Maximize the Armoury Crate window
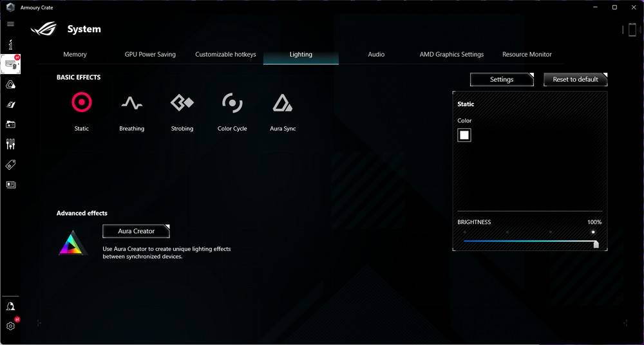 coord(614,7)
